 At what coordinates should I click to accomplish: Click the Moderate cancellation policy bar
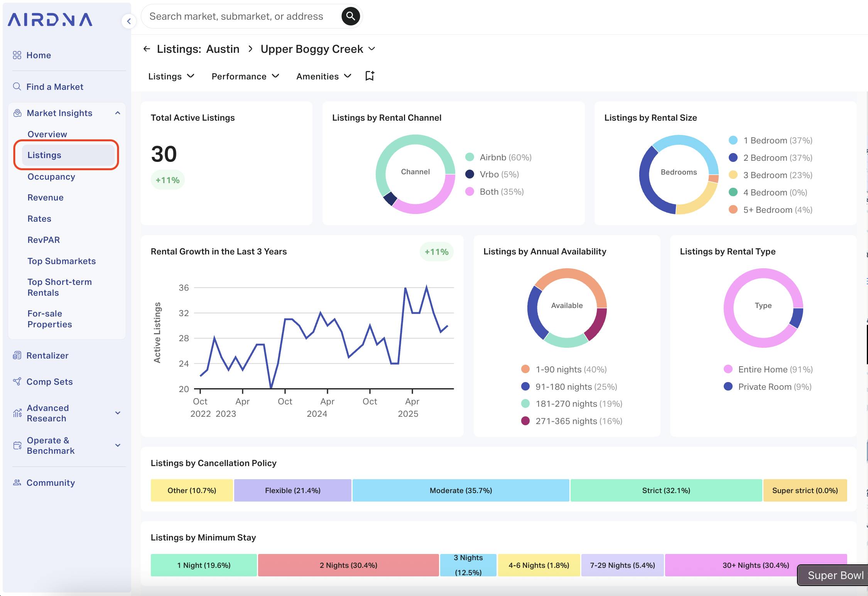click(x=461, y=490)
